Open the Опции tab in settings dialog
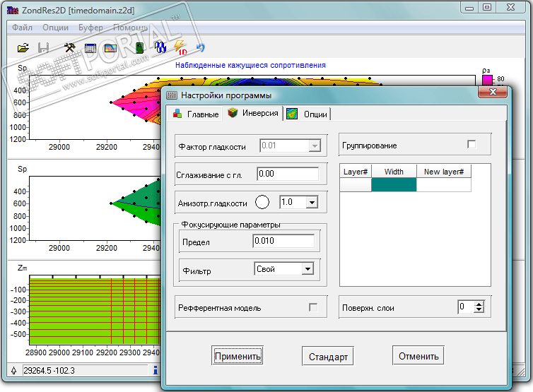Viewport: 533px width, 392px height. [x=307, y=114]
